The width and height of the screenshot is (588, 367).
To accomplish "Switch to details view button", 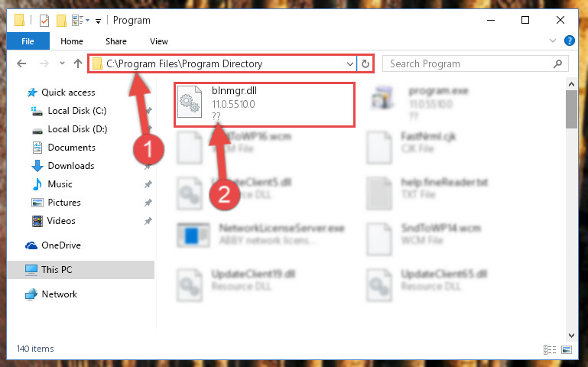I will click(x=550, y=349).
